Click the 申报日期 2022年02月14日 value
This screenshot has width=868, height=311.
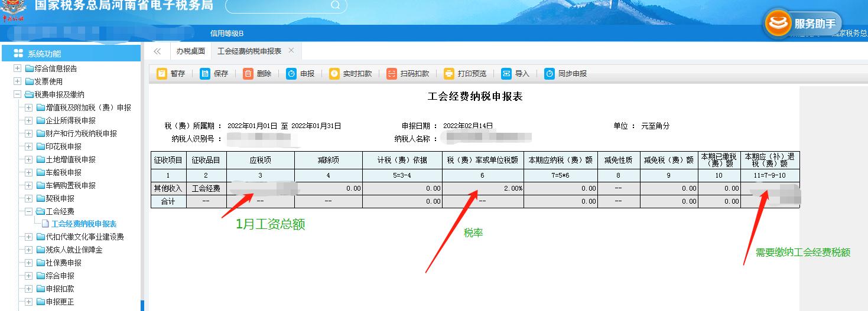467,126
